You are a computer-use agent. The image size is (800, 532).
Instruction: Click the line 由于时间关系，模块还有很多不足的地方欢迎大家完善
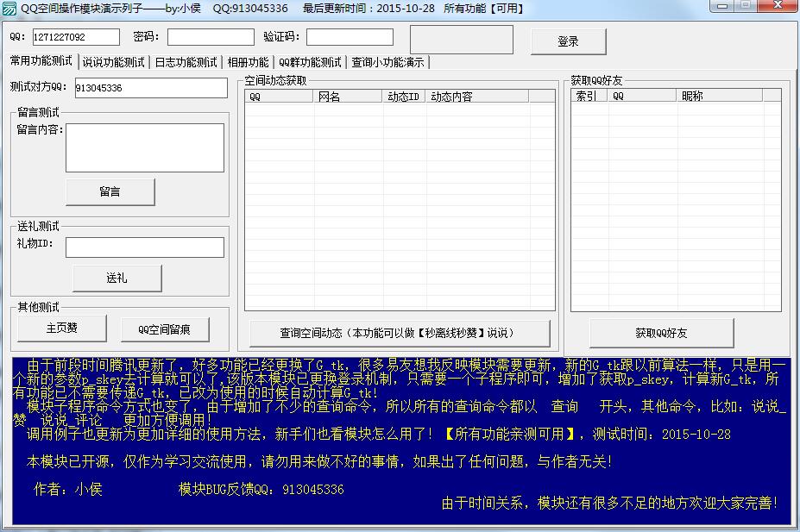tap(609, 503)
